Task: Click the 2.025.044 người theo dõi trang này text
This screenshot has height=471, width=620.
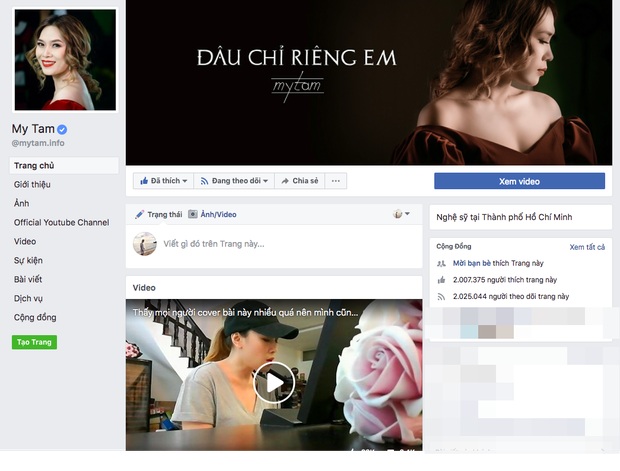Action: click(511, 297)
